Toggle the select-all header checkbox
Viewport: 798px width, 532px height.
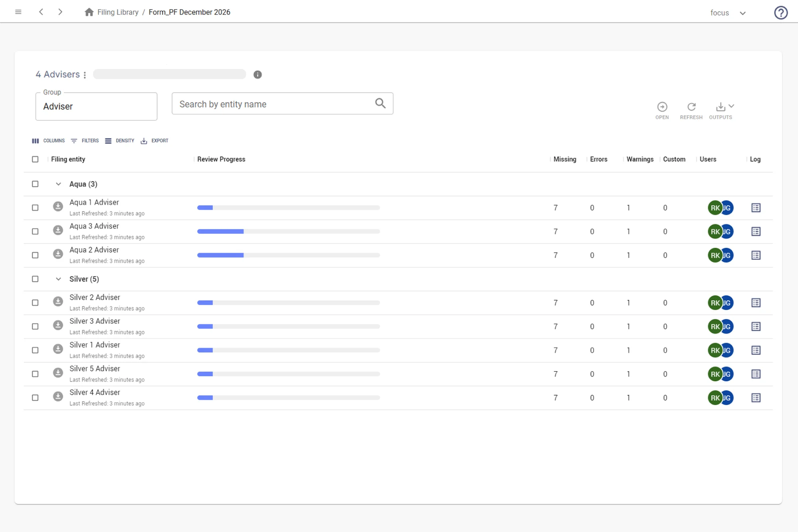35,159
